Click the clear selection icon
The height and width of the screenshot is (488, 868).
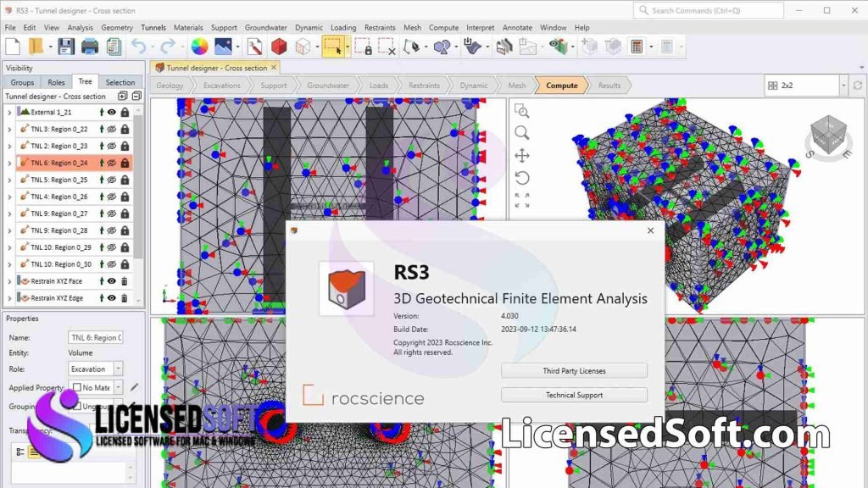click(387, 47)
